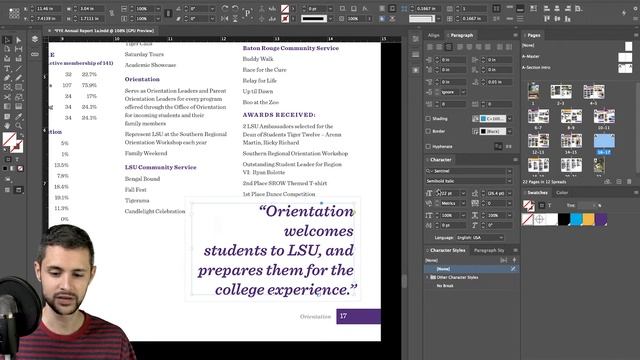Image resolution: width=640 pixels, height=360 pixels.
Task: Open the page 1 thumbnail
Action: [x=533, y=91]
